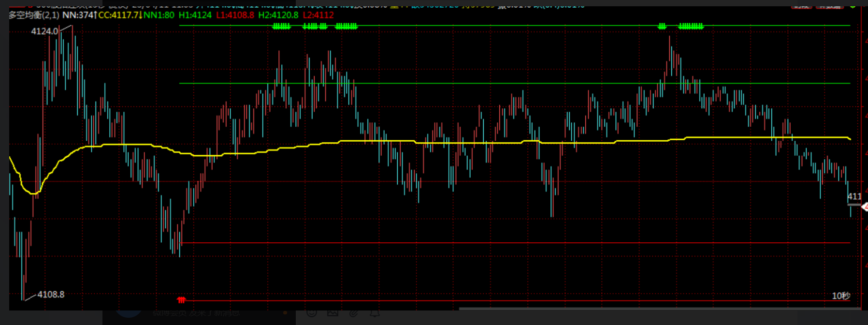Click the yellow moving average line
The image size is (868, 325).
483,142
